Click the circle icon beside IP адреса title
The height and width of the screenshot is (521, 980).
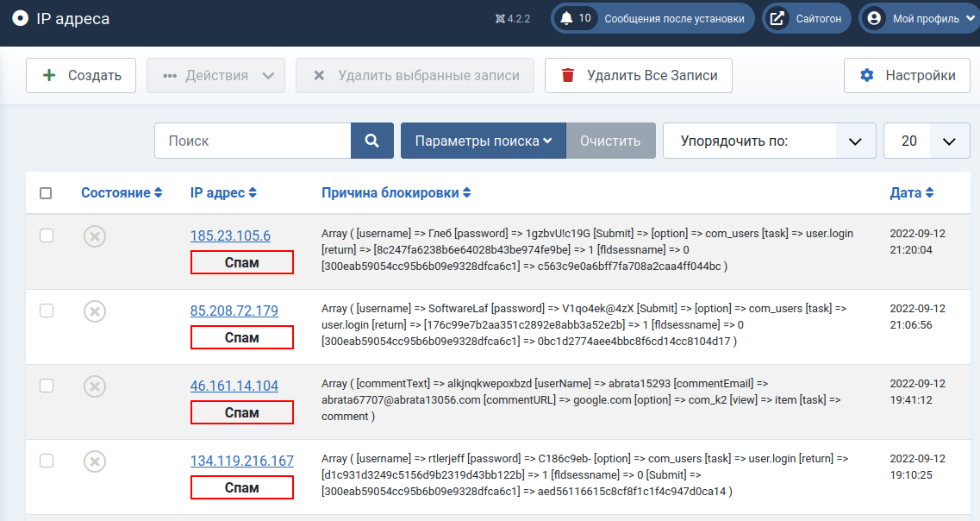pyautogui.click(x=20, y=18)
